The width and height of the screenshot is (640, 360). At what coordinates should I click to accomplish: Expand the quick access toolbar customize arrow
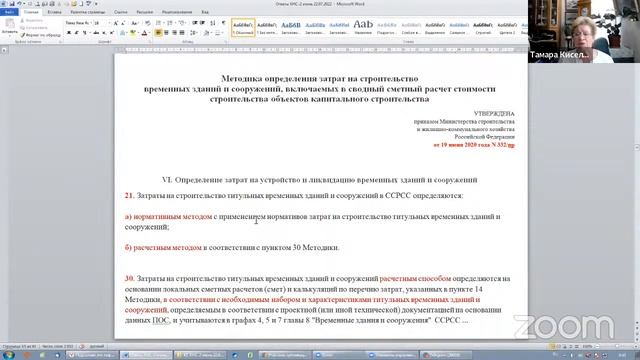pyautogui.click(x=97, y=4)
